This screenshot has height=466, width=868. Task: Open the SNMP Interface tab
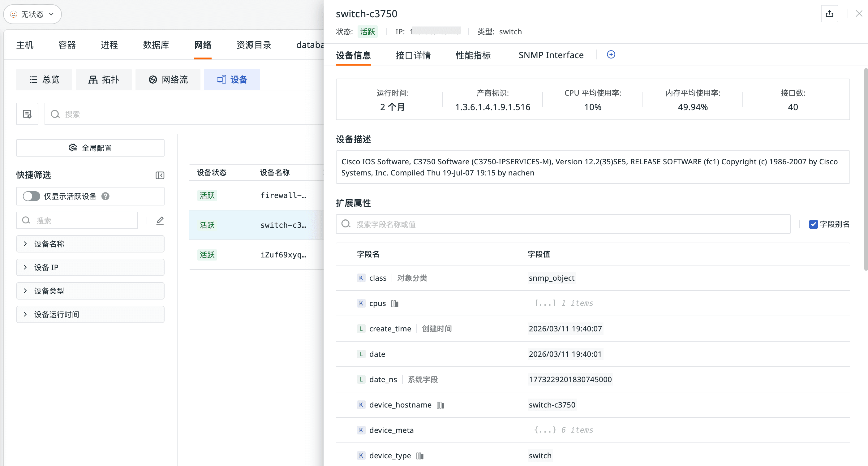click(551, 55)
